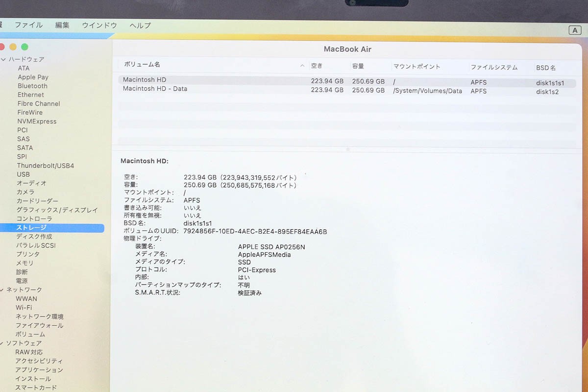This screenshot has width=588, height=392.
Task: Click the green zoom window button
Action: click(24, 47)
